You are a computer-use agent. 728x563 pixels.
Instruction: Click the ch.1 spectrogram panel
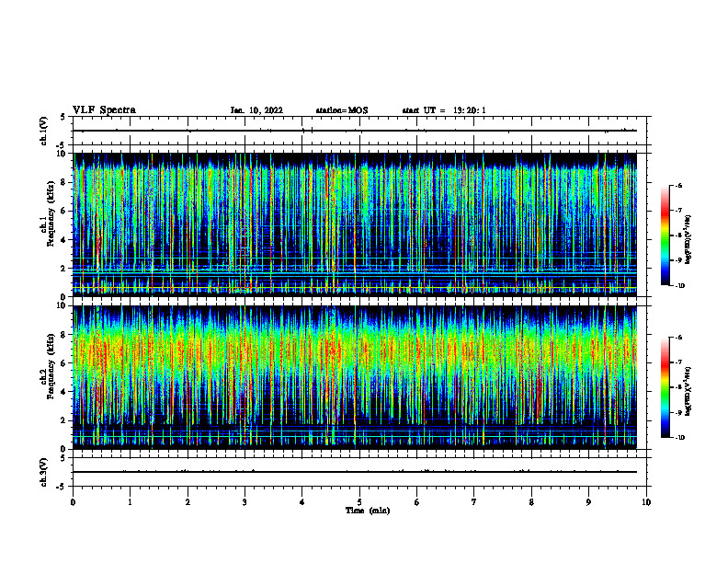tap(355, 224)
